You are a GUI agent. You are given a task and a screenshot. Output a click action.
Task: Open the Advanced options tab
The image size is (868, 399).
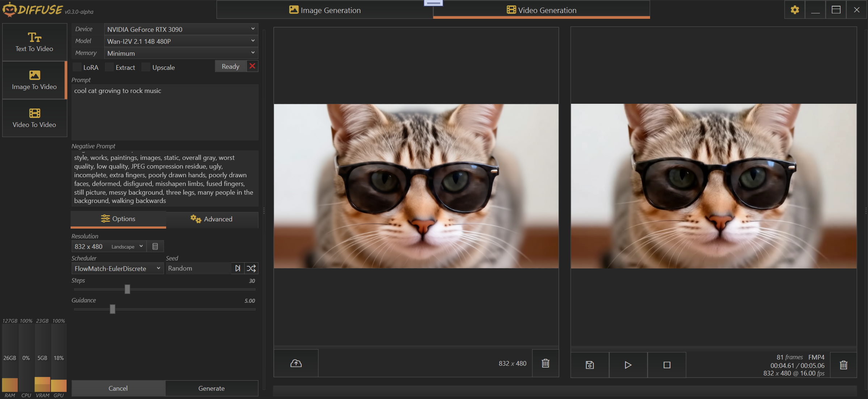point(212,219)
